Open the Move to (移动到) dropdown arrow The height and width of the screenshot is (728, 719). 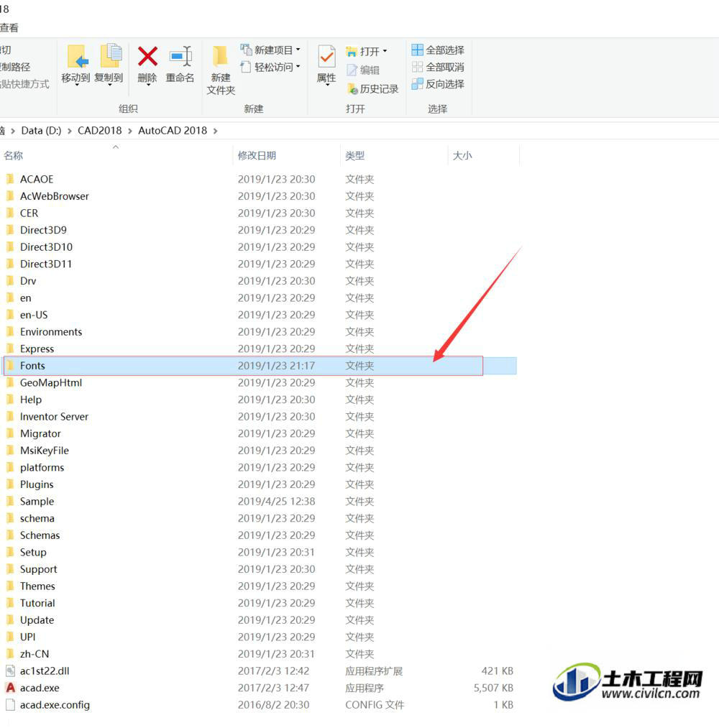pos(77,86)
